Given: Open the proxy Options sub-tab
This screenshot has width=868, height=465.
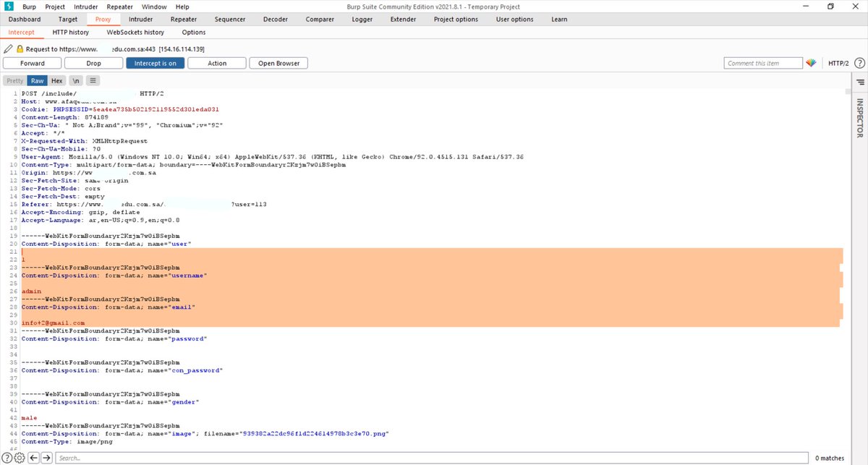Looking at the screenshot, I should 194,33.
